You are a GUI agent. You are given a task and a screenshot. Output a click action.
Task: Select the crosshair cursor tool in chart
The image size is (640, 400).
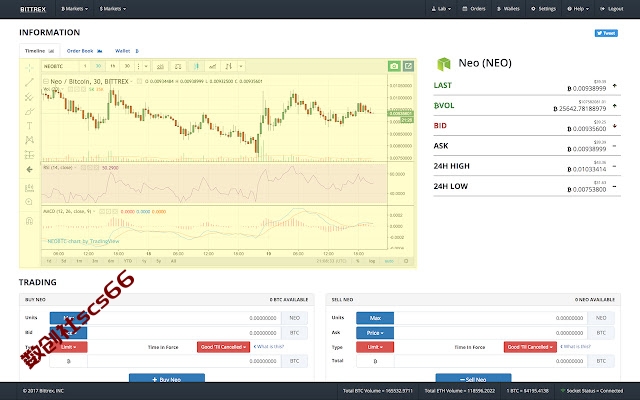tap(29, 67)
